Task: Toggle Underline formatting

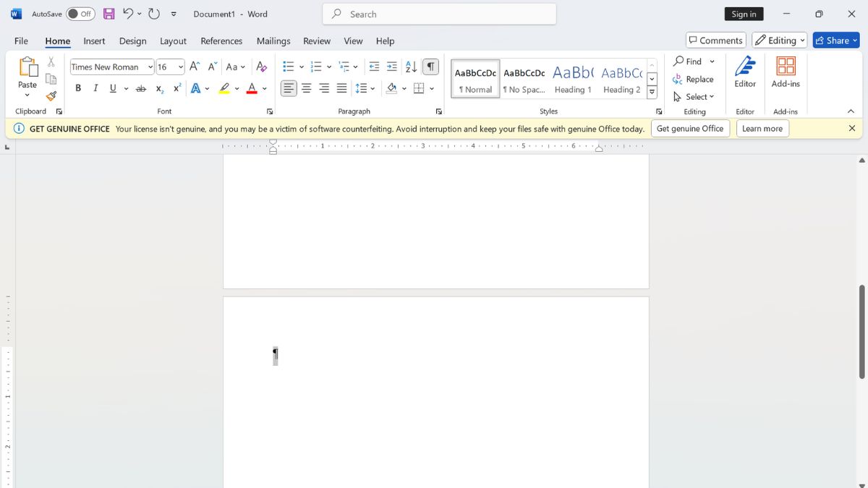Action: [113, 88]
